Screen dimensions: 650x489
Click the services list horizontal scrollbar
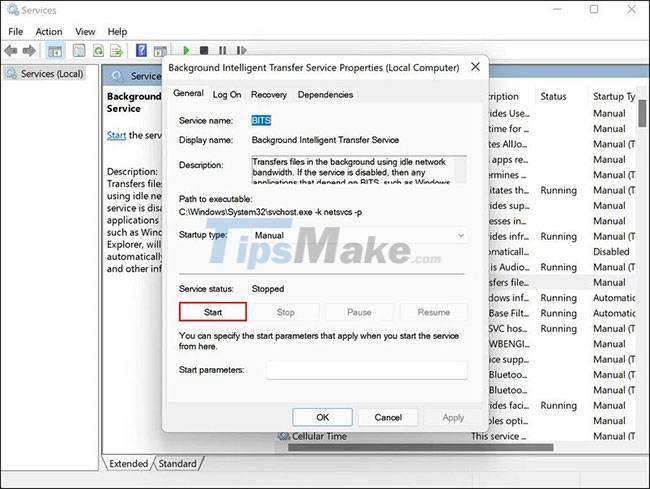pos(420,447)
